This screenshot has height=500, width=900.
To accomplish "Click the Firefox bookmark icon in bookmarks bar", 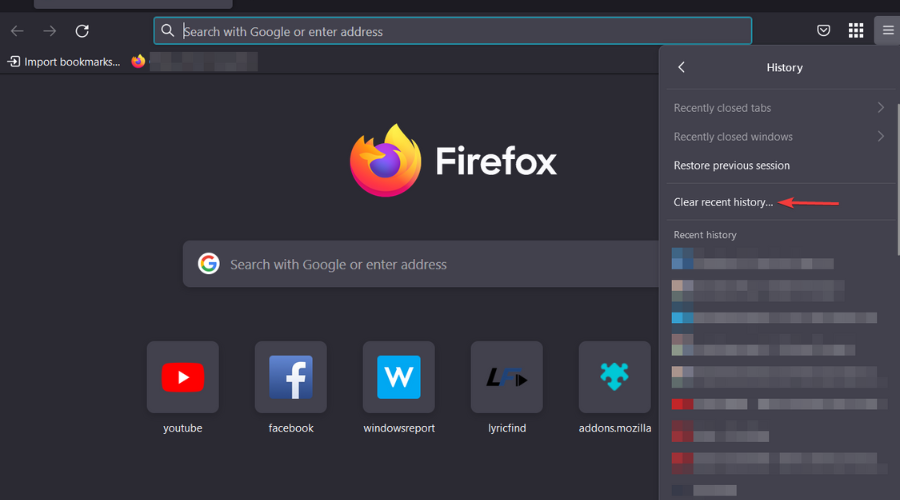I will tap(138, 61).
